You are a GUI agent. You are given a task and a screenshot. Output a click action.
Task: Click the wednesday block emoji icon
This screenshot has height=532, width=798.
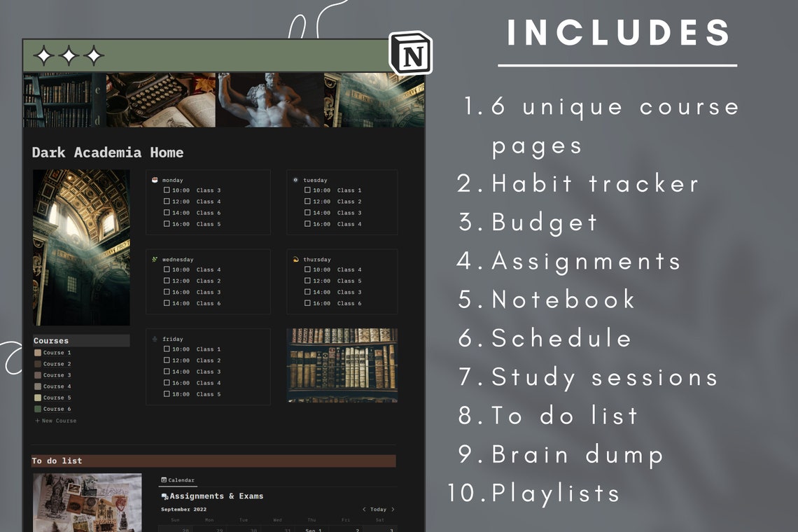coord(155,259)
